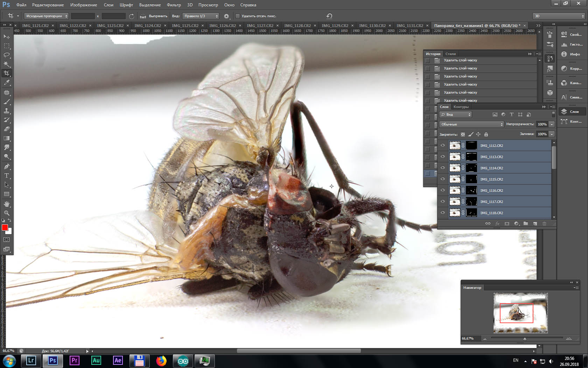Image resolution: width=588 pixels, height=368 pixels.
Task: Open Fill 'Заливка' arrow
Action: point(552,134)
